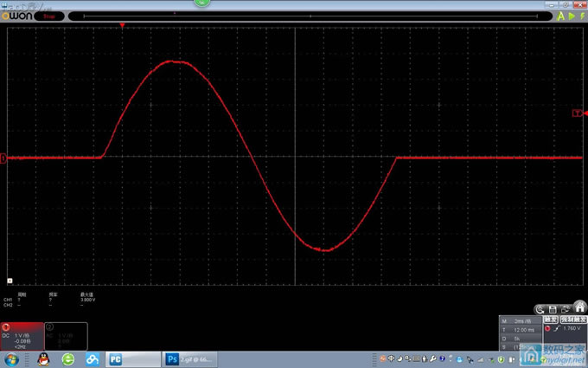Click the Windows Start button

[12, 358]
